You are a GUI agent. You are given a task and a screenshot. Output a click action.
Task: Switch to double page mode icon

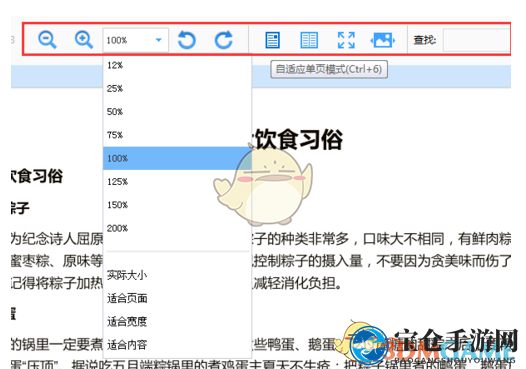point(309,40)
